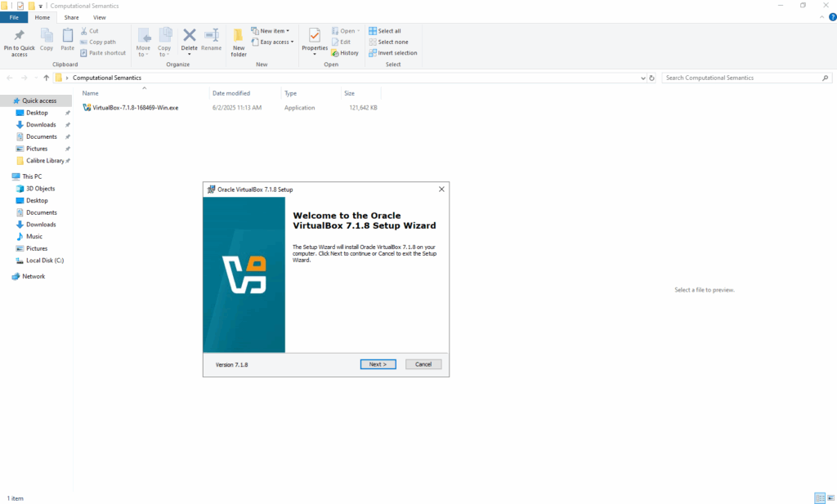837x504 pixels.
Task: Click Cancel in VirtualBox Setup wizard
Action: click(x=423, y=364)
